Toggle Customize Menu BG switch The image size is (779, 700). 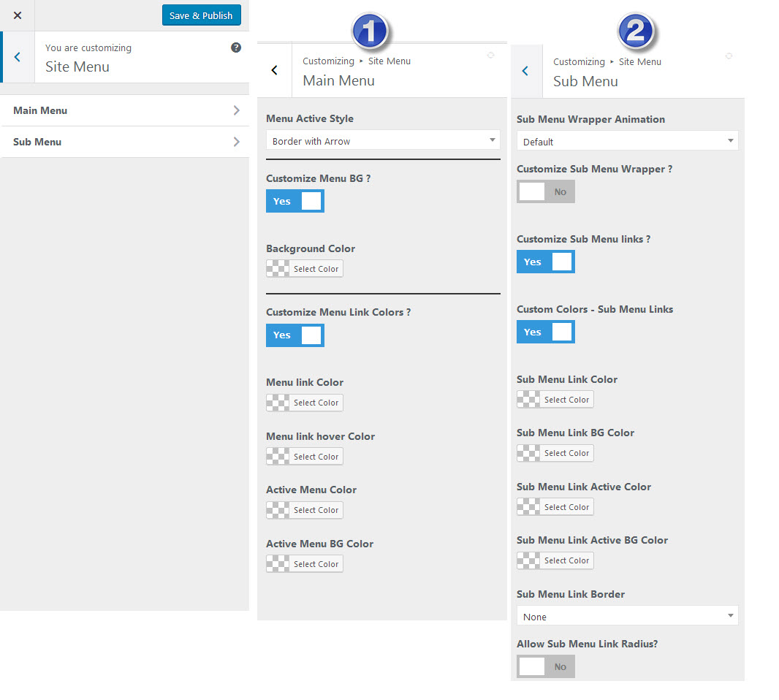[294, 202]
